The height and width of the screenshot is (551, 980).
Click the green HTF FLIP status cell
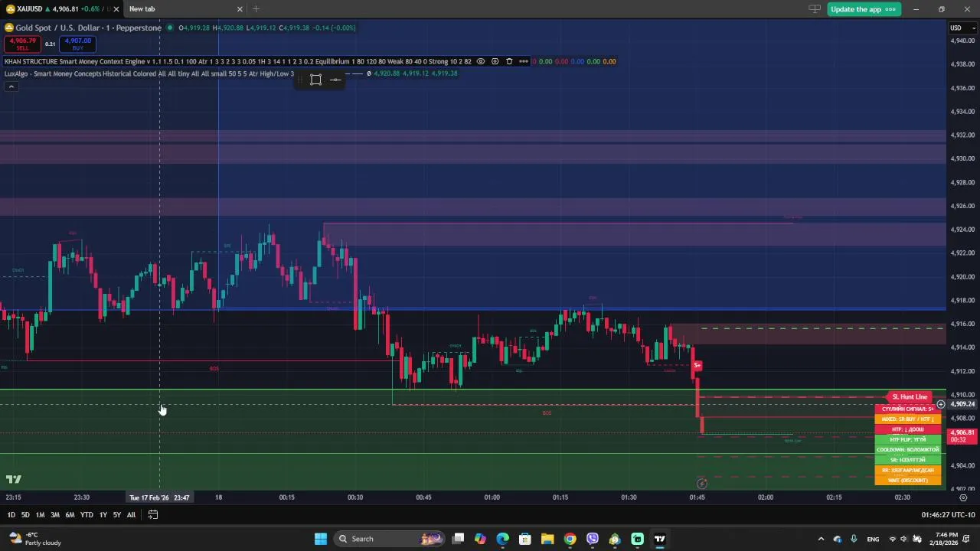pyautogui.click(x=908, y=440)
